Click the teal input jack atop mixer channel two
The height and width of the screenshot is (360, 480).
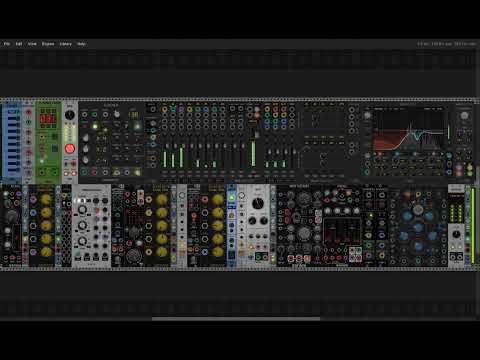click(x=173, y=109)
